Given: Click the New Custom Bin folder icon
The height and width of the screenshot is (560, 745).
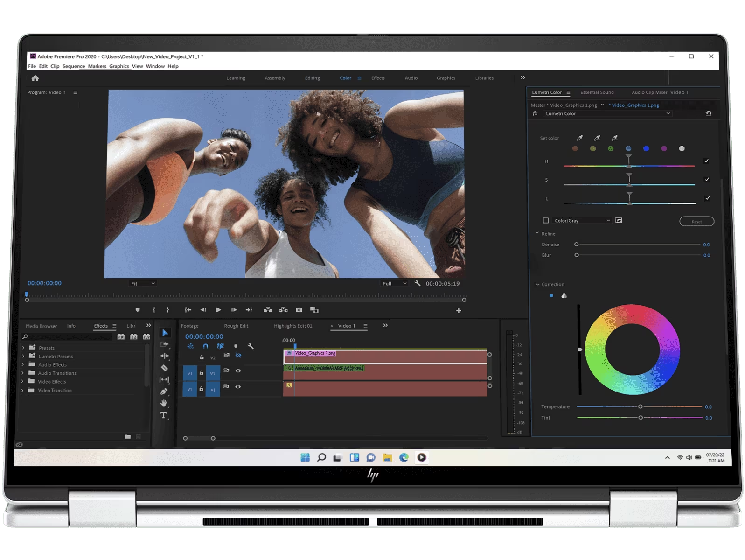Looking at the screenshot, I should [x=127, y=436].
